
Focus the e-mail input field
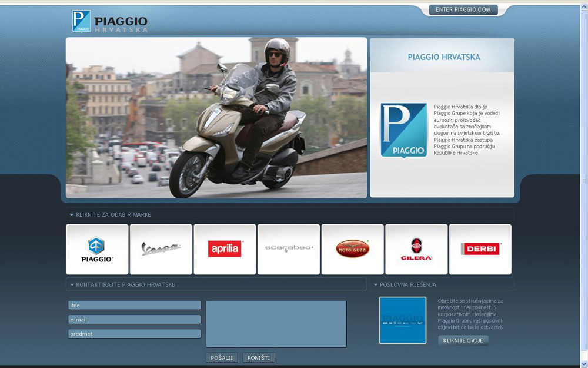pyautogui.click(x=134, y=320)
